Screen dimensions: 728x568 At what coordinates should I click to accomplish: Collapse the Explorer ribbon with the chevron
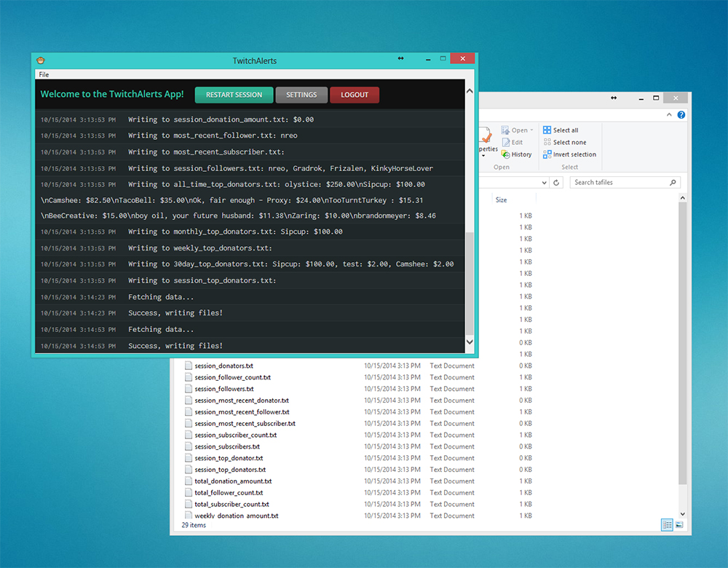pyautogui.click(x=669, y=115)
